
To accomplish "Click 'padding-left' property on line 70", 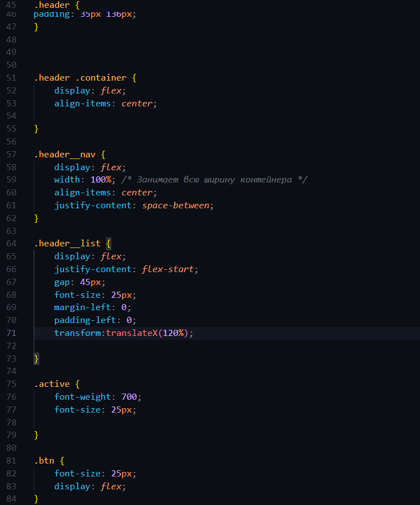I will (x=85, y=320).
